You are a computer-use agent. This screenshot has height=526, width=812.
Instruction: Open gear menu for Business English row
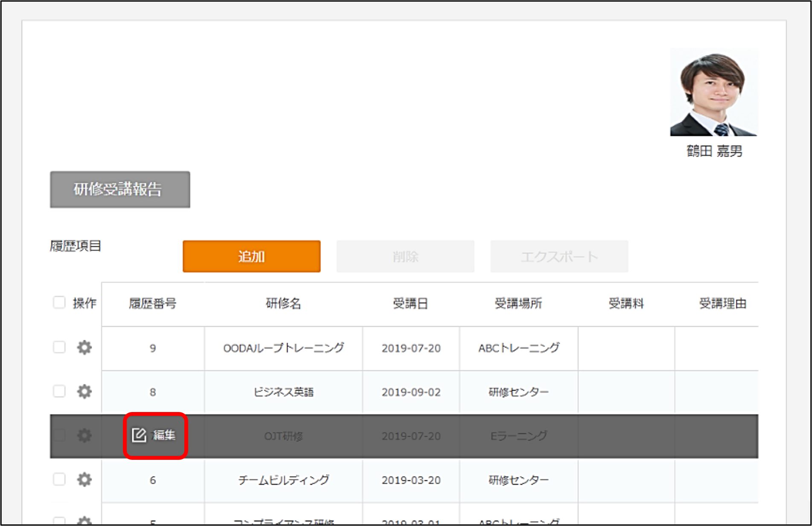tap(84, 392)
